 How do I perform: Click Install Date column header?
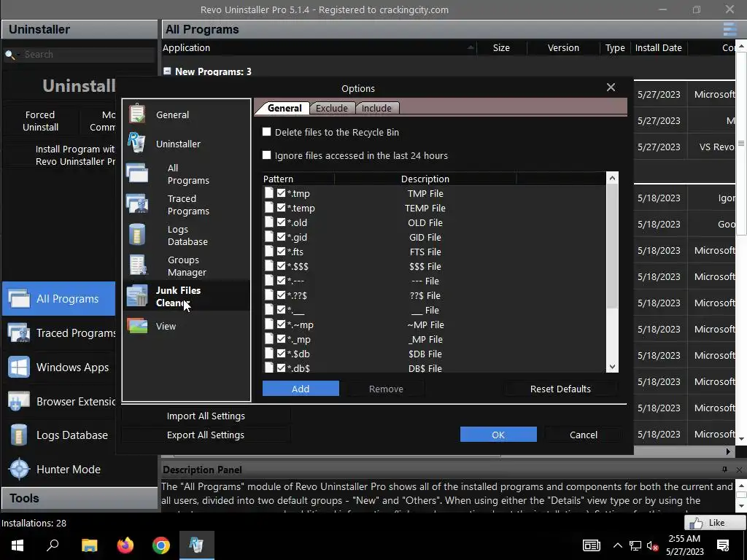click(x=659, y=47)
